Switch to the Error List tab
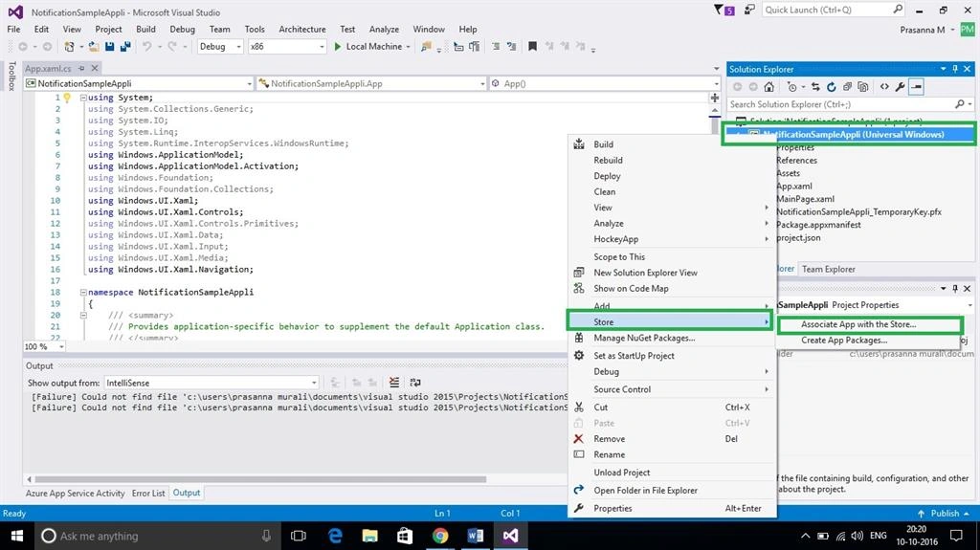Screen dimensions: 980x550 (148, 494)
